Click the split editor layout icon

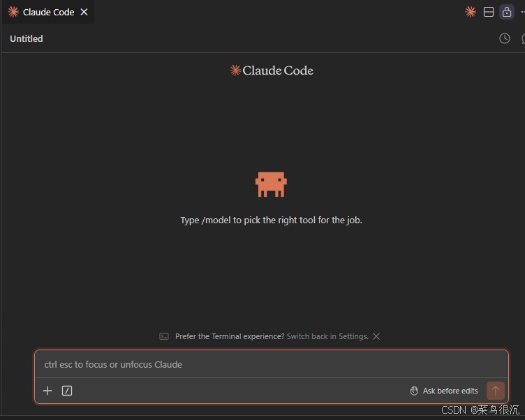click(x=489, y=12)
